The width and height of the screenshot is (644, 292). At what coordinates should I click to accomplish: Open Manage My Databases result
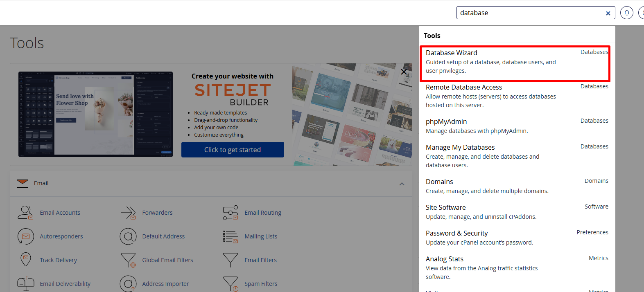(460, 147)
